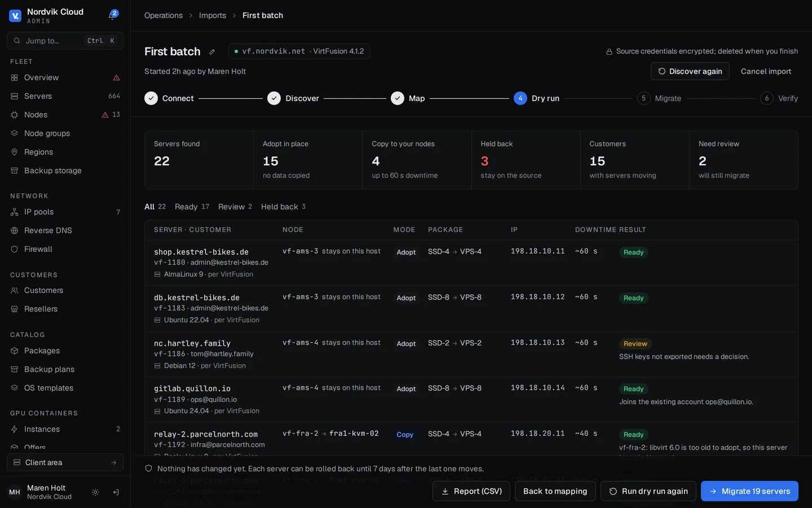This screenshot has width=812, height=508.
Task: Click the Discover again button
Action: click(x=690, y=71)
